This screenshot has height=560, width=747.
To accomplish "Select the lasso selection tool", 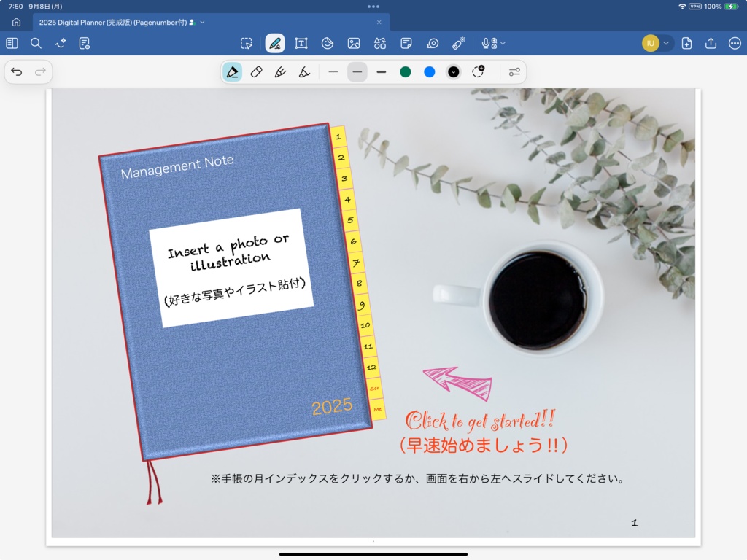I will pyautogui.click(x=247, y=43).
